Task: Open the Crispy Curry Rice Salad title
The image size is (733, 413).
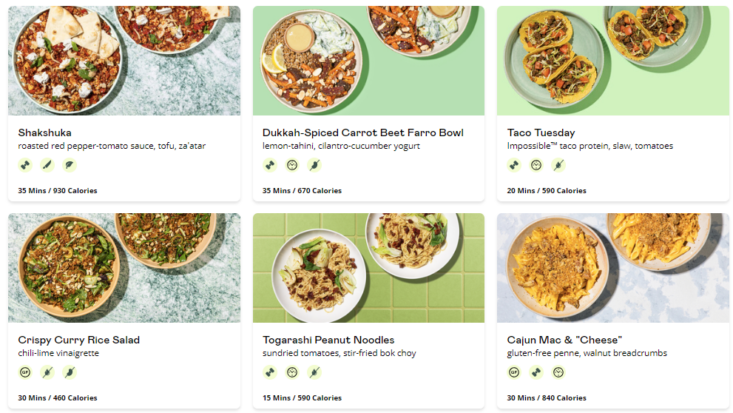Action: click(x=79, y=340)
